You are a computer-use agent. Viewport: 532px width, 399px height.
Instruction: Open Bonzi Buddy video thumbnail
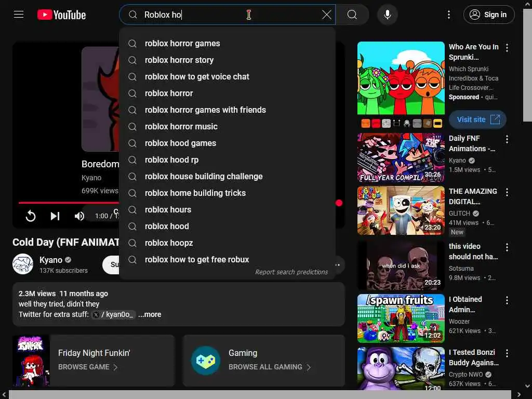[401, 368]
